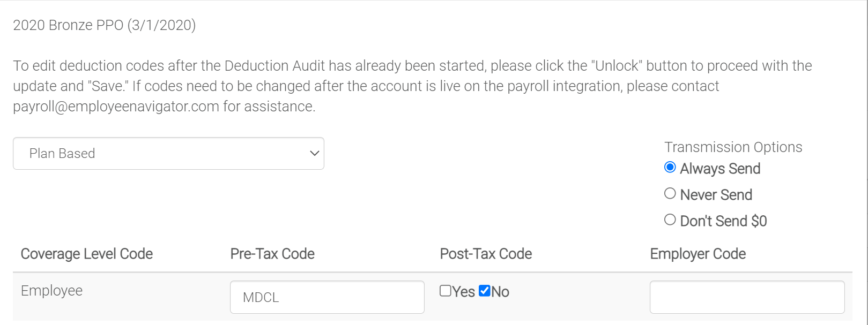
Task: Click the Pre-Tax Code column header
Action: click(x=272, y=254)
